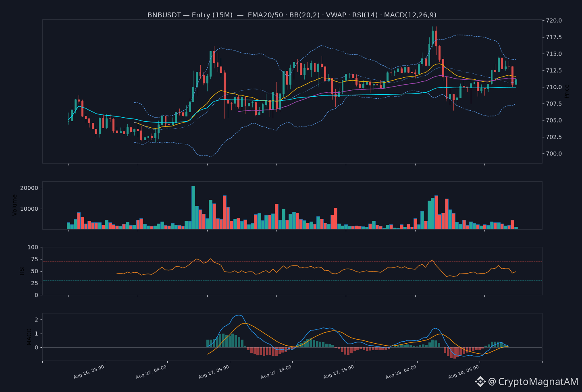Click the BNBUSDT chart title text
Screen dimensions: 582x392
[x=292, y=15]
